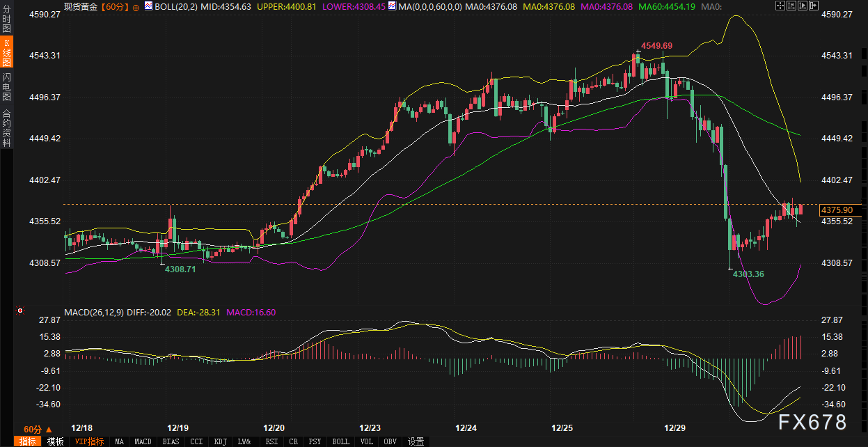Screen dimensions: 868x447
Task: Expand the 【60分】 timeframe label at top
Action: (x=112, y=6)
